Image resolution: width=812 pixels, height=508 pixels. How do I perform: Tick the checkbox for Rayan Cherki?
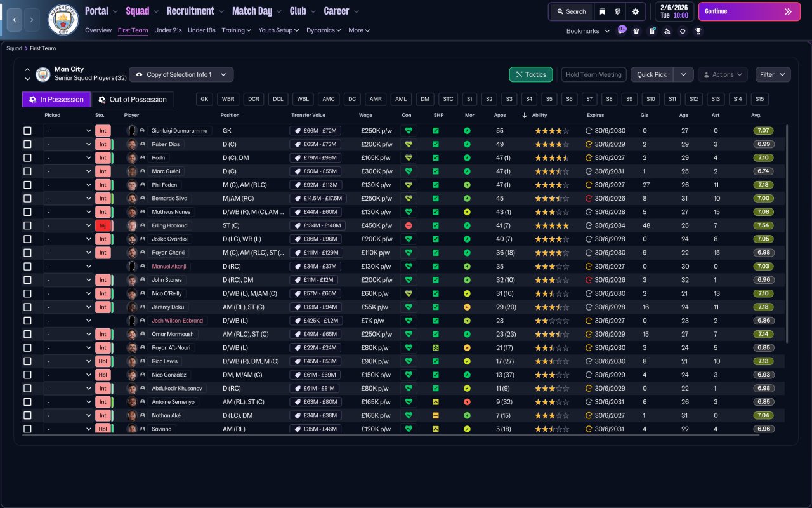pyautogui.click(x=27, y=253)
